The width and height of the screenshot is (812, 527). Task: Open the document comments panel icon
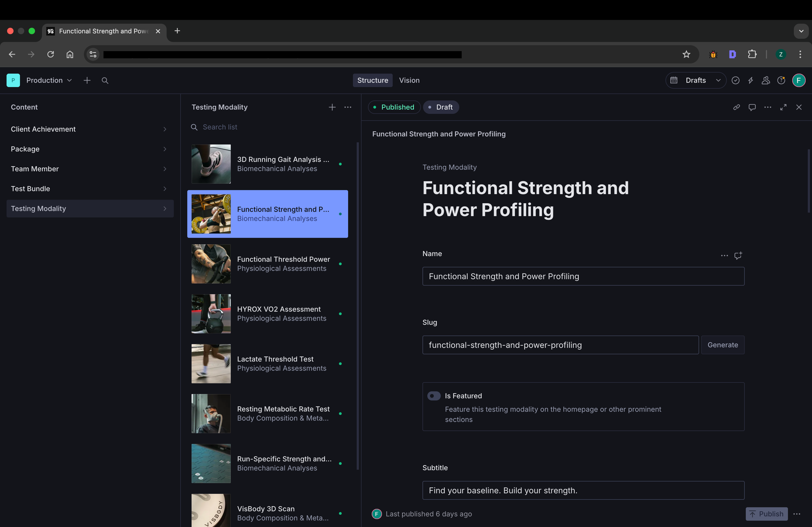[x=752, y=107]
